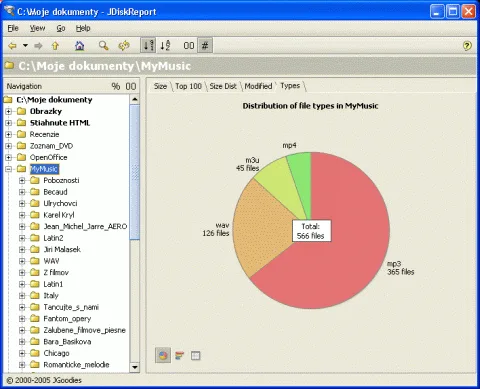The image size is (480, 389).
Task: Switch to the Size tab
Action: click(x=160, y=86)
